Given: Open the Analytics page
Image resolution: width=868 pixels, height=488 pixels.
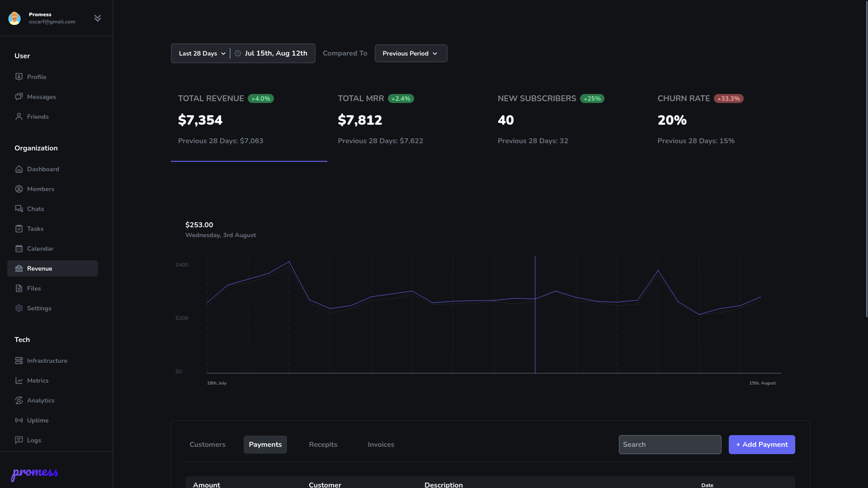Looking at the screenshot, I should tap(41, 400).
